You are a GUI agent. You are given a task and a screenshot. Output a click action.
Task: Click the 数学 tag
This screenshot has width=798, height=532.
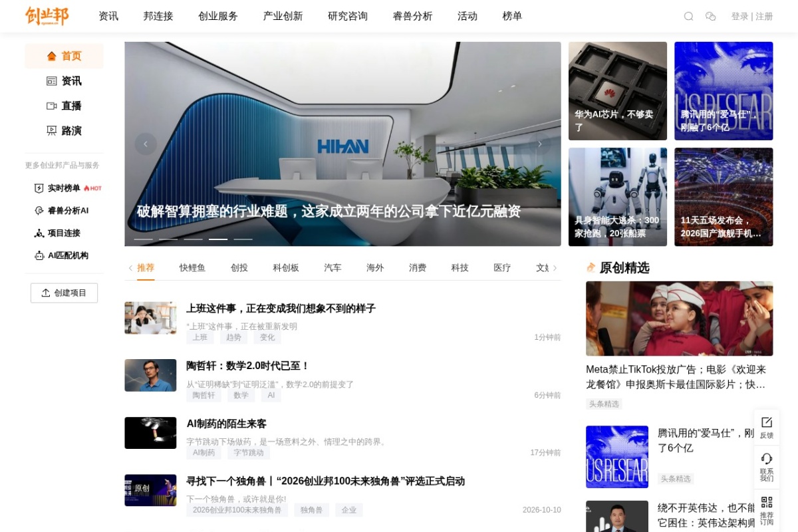tap(241, 395)
